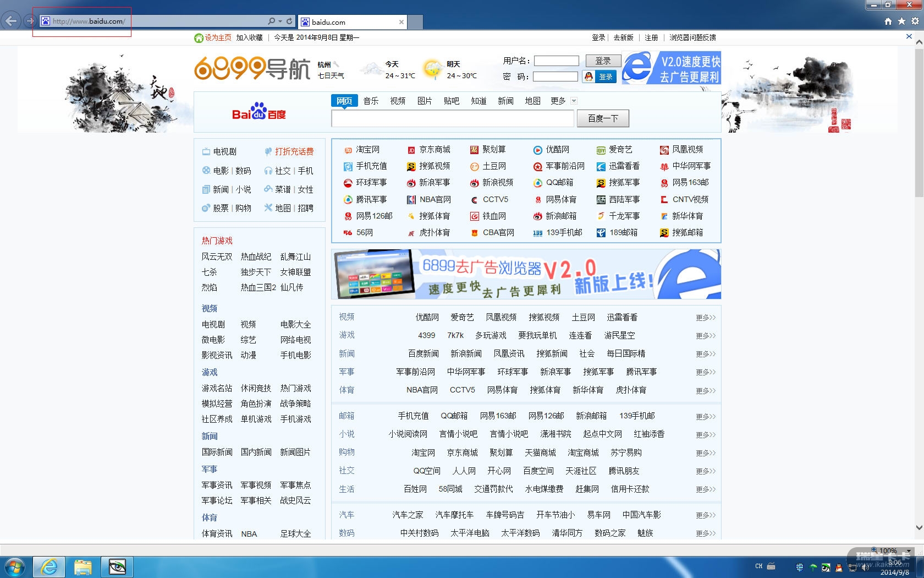The height and width of the screenshot is (578, 924).
Task: Switch to the 图片 search tab
Action: [424, 101]
